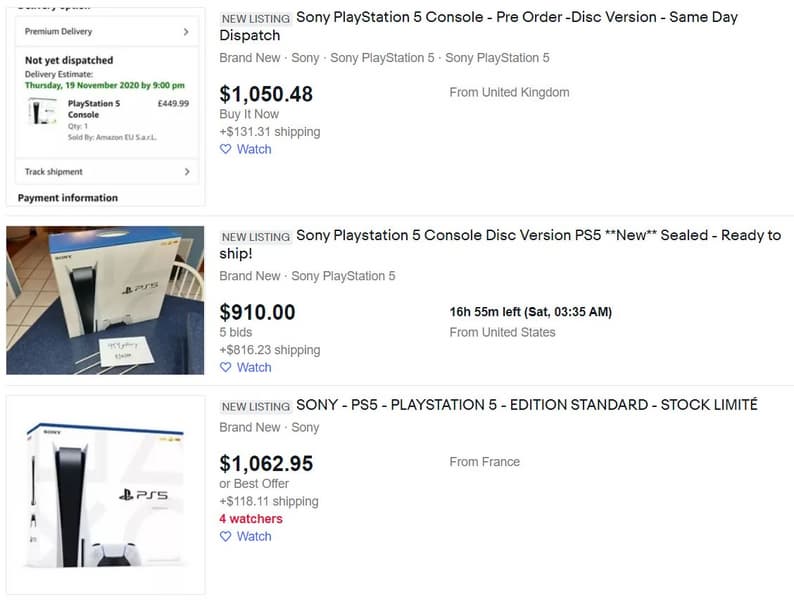Click the heart icon under the $1,062.95 listing
Viewport: 794px width, 600px height.
point(226,536)
